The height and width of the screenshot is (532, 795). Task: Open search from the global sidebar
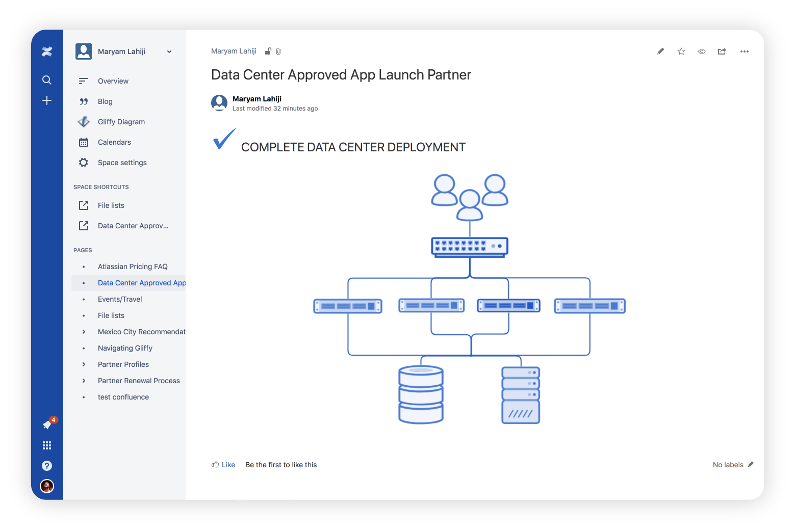[x=47, y=80]
